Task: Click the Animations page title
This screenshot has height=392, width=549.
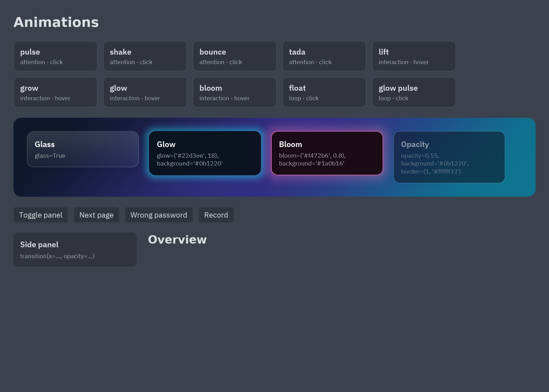Action: (x=56, y=22)
